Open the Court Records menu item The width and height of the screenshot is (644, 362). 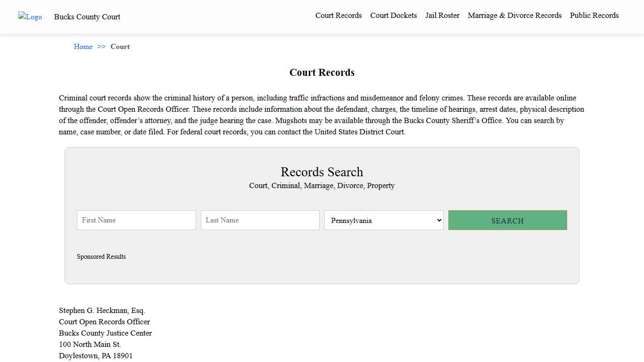coord(339,15)
